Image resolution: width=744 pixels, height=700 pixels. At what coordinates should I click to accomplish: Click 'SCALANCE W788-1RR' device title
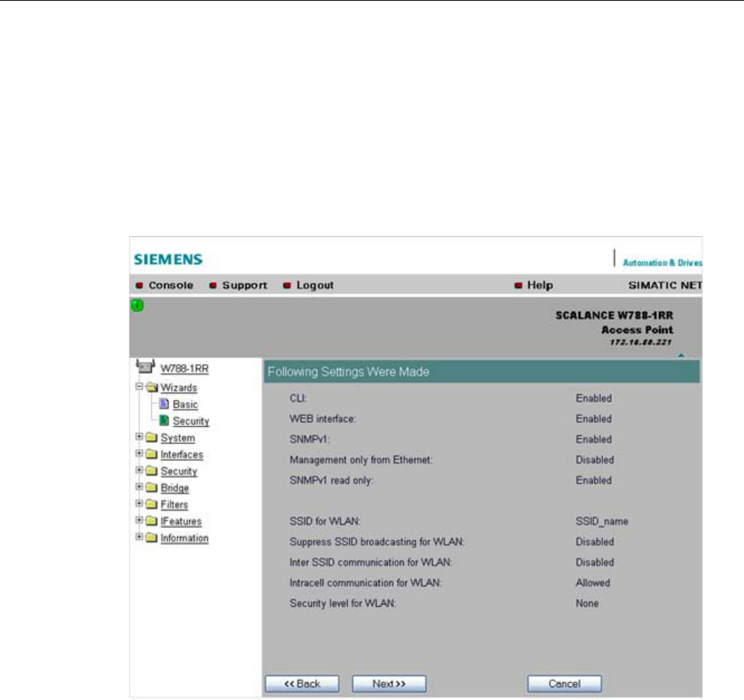[614, 315]
